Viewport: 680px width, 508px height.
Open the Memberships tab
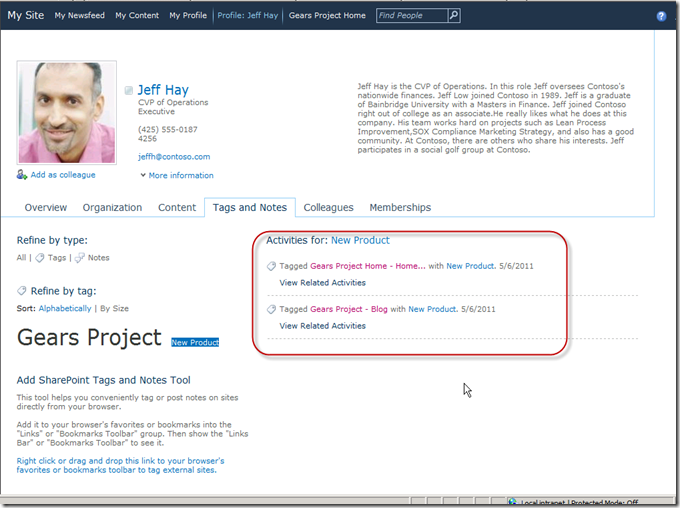pos(400,207)
